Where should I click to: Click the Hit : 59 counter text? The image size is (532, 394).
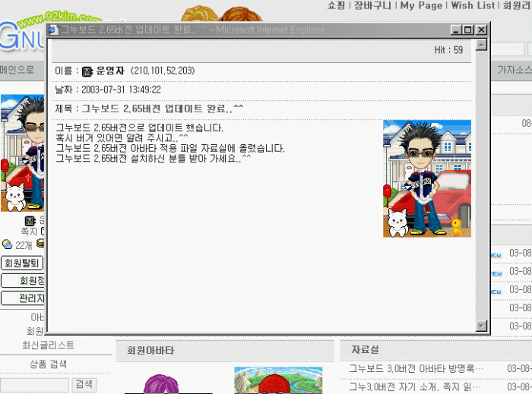tap(448, 50)
